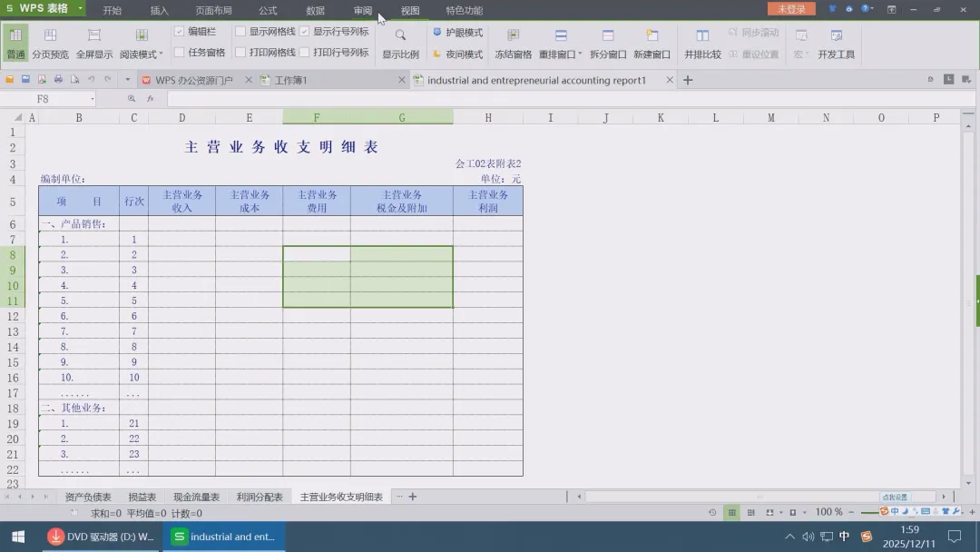The height and width of the screenshot is (552, 980).
Task: Switch to 全屏显示 full screen view
Action: pos(94,43)
